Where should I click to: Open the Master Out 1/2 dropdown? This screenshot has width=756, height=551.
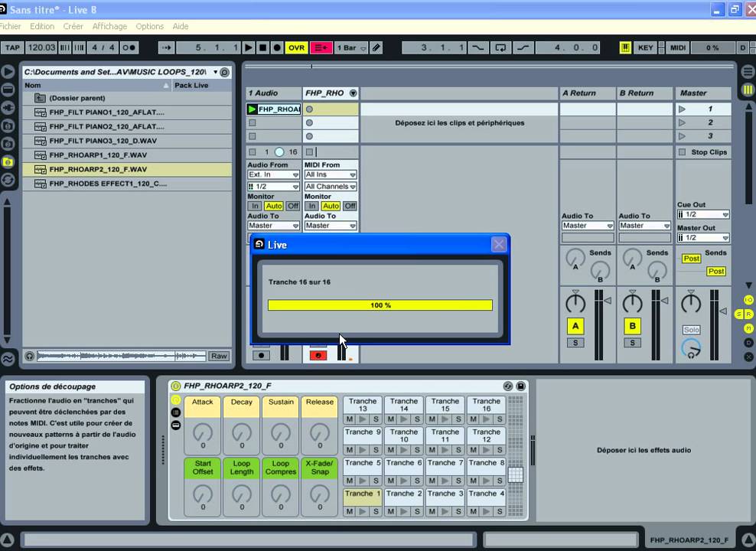(x=703, y=238)
